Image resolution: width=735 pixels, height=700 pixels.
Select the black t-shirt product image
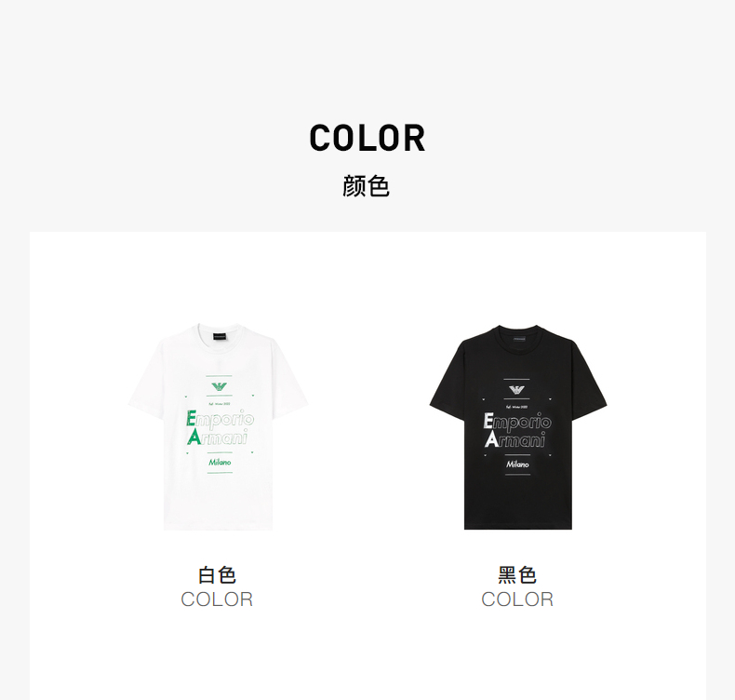pos(518,427)
